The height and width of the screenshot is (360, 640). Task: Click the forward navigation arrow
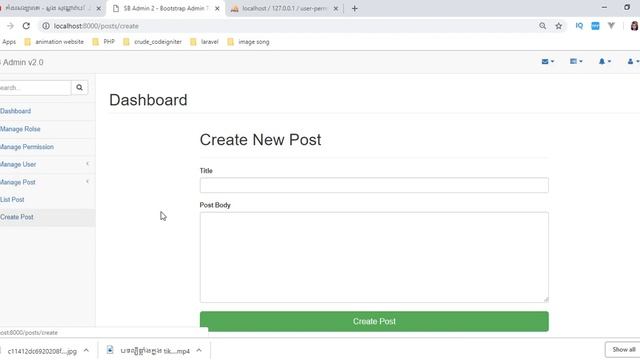(10, 26)
